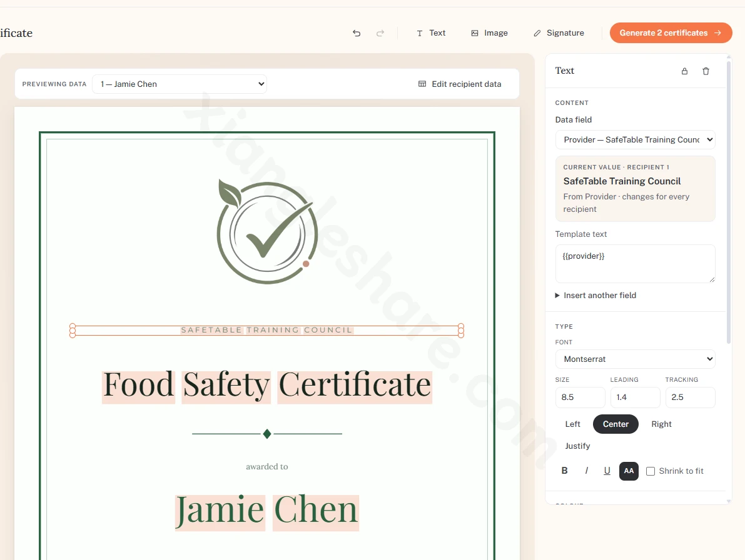Align text Left
Screen dimensions: 745x560
click(572, 424)
